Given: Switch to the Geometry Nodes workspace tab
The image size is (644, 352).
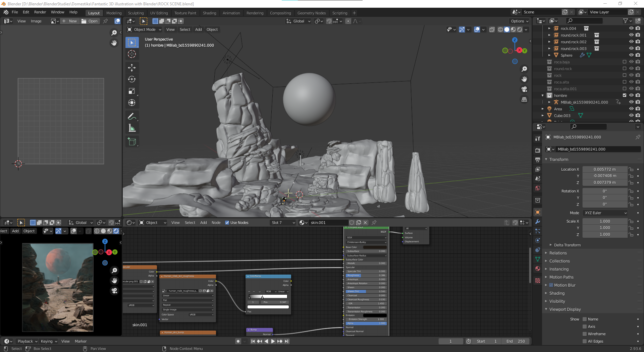Looking at the screenshot, I should pyautogui.click(x=311, y=13).
